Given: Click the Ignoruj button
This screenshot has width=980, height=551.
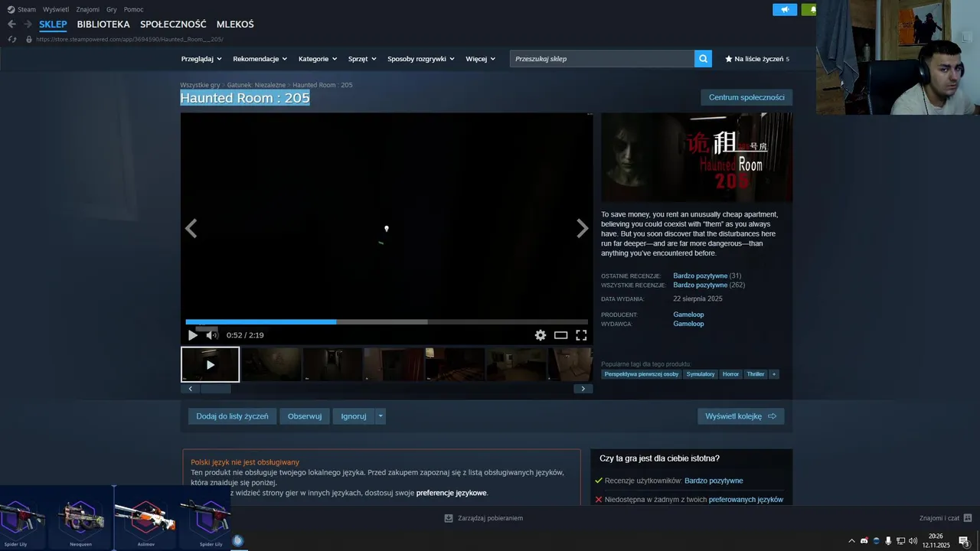Looking at the screenshot, I should [354, 416].
